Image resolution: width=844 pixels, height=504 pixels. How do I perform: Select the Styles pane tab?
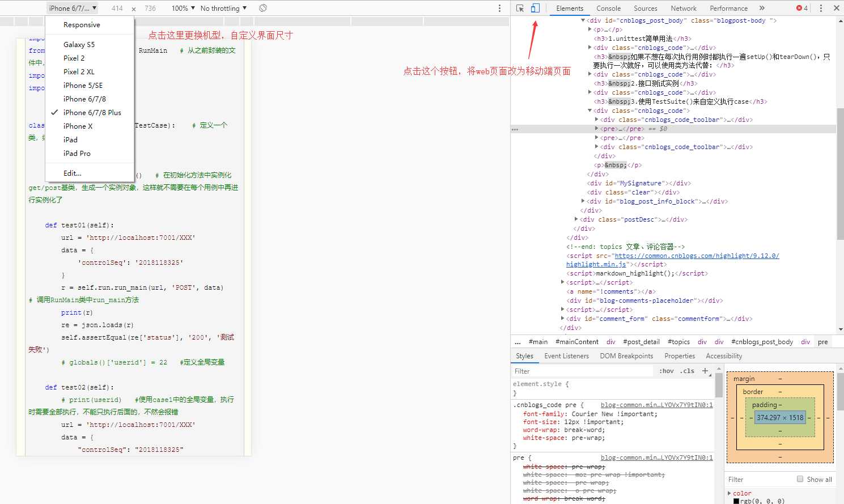coord(524,356)
